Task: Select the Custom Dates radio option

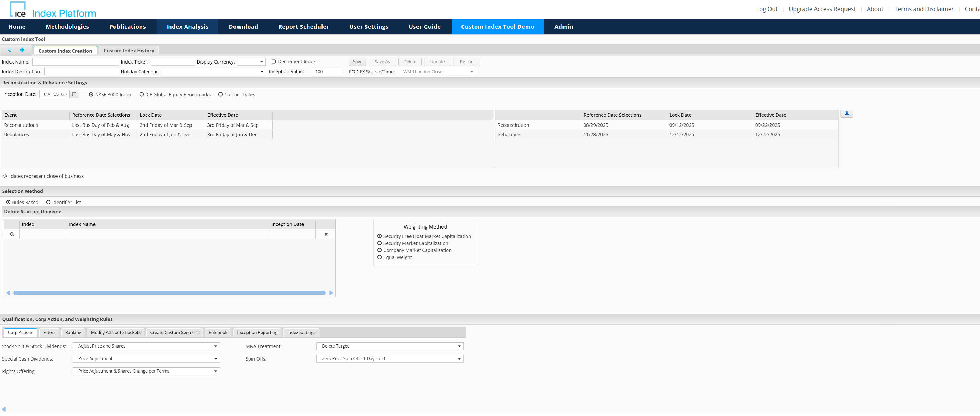Action: tap(221, 94)
